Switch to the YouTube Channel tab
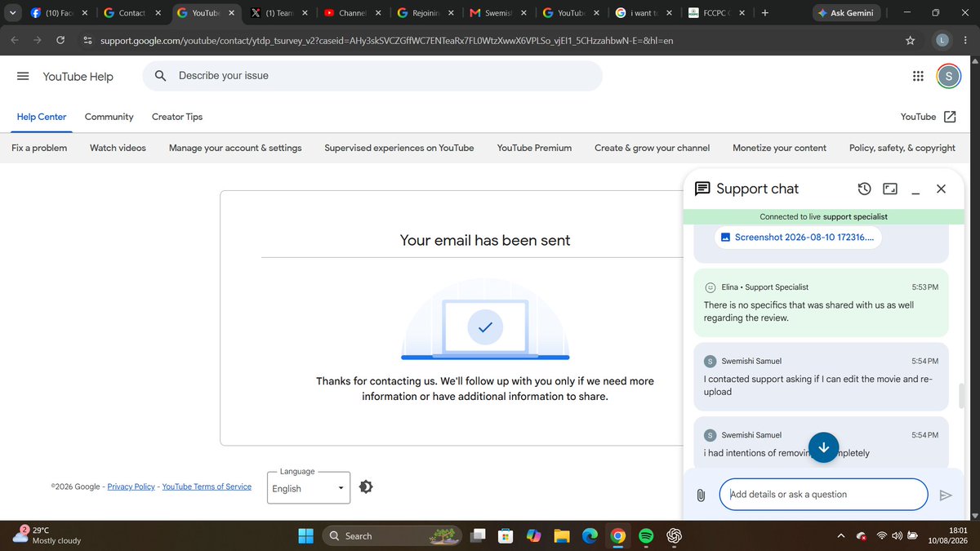Image resolution: width=980 pixels, height=551 pixels. tap(351, 13)
